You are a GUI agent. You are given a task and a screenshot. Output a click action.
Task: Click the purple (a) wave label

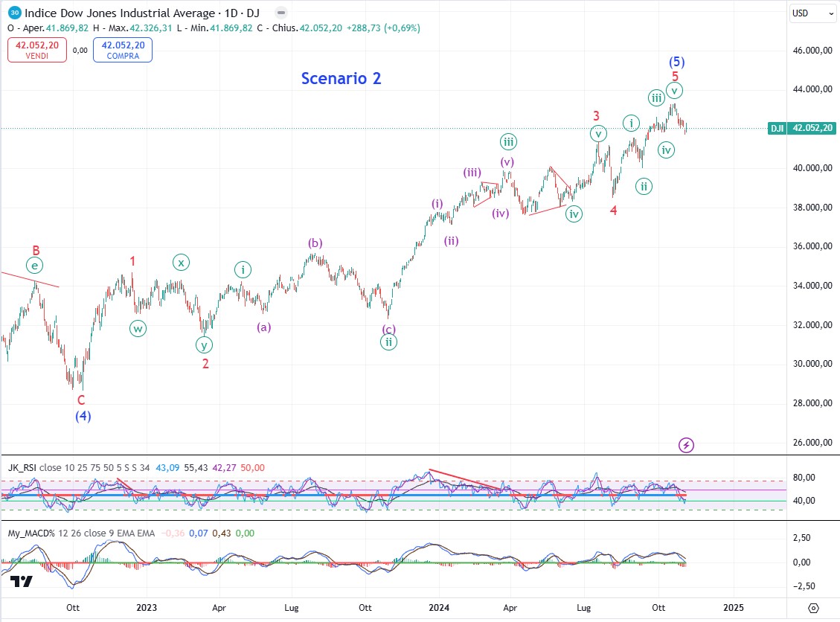tap(263, 327)
